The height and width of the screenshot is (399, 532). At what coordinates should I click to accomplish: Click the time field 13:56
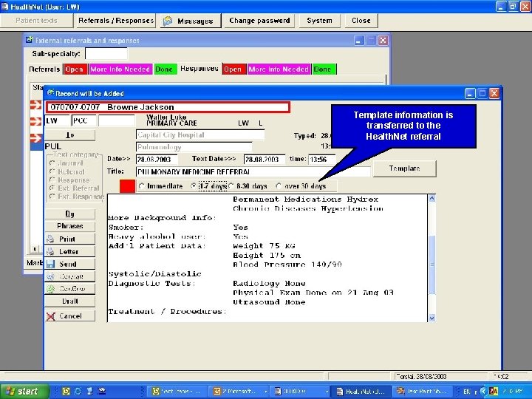(x=321, y=159)
